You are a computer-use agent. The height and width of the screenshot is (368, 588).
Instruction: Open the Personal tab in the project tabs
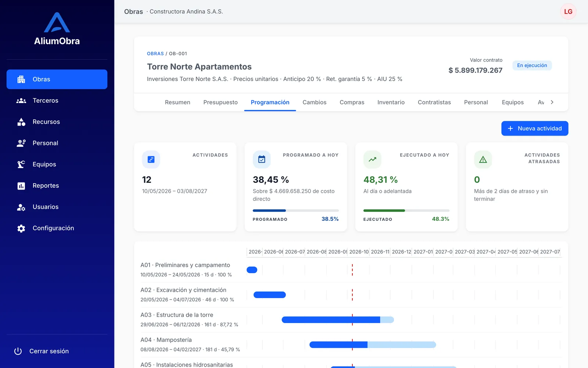click(476, 102)
